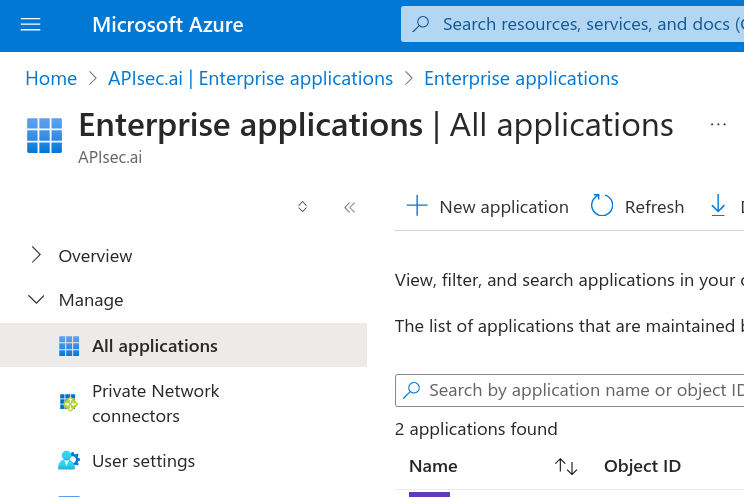Image resolution: width=744 pixels, height=497 pixels.
Task: Click the download arrow icon in toolbar
Action: tap(718, 206)
